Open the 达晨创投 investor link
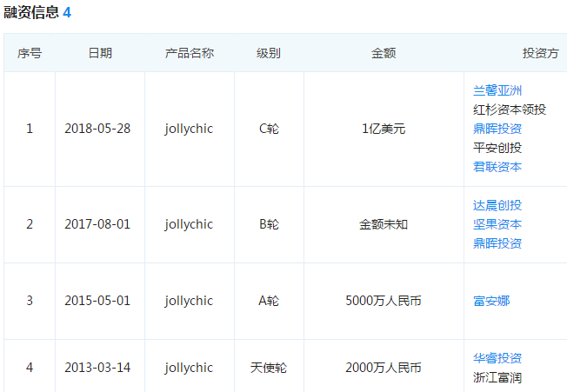Screen dimensions: 567x392 tap(497, 205)
